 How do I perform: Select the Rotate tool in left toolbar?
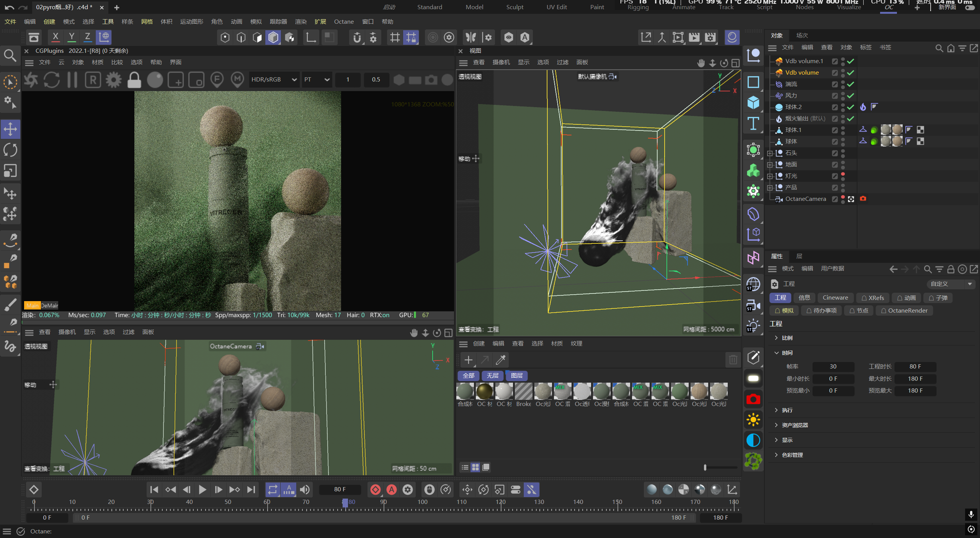[x=10, y=150]
